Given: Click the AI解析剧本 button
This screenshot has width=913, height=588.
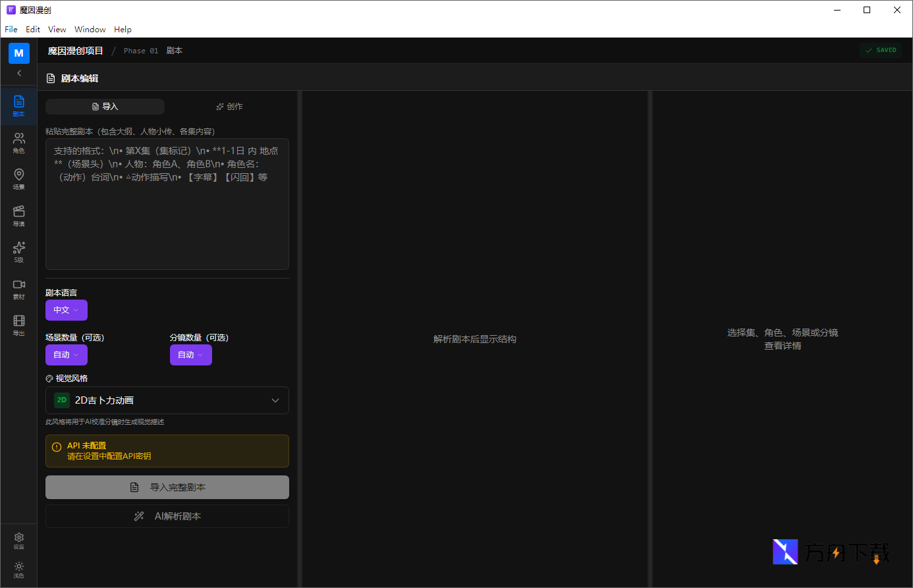Looking at the screenshot, I should [x=167, y=516].
